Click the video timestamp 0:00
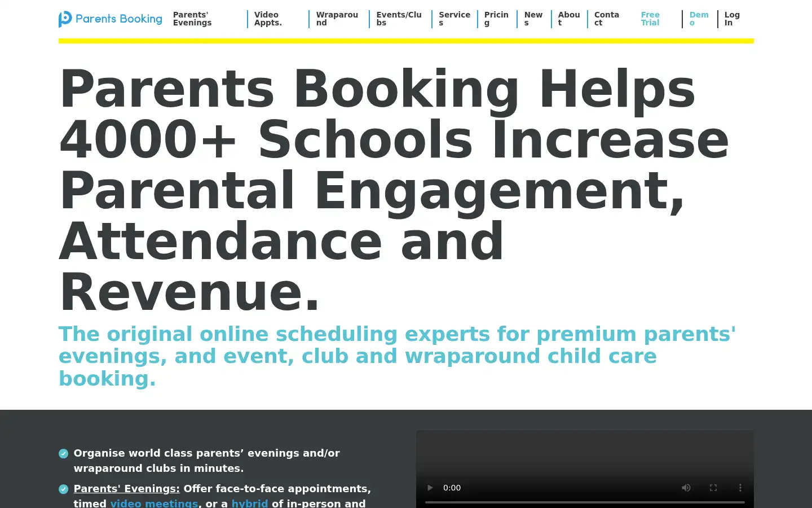812x508 pixels. click(x=452, y=488)
